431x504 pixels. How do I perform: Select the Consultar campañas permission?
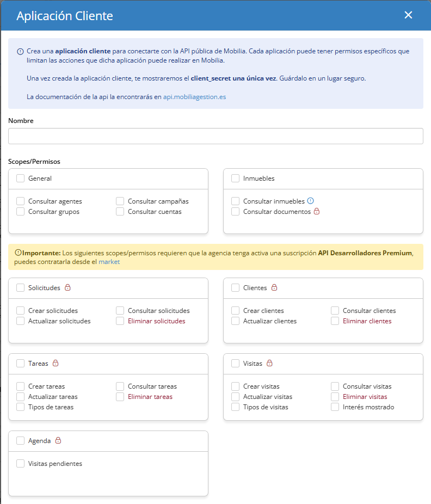click(x=120, y=201)
